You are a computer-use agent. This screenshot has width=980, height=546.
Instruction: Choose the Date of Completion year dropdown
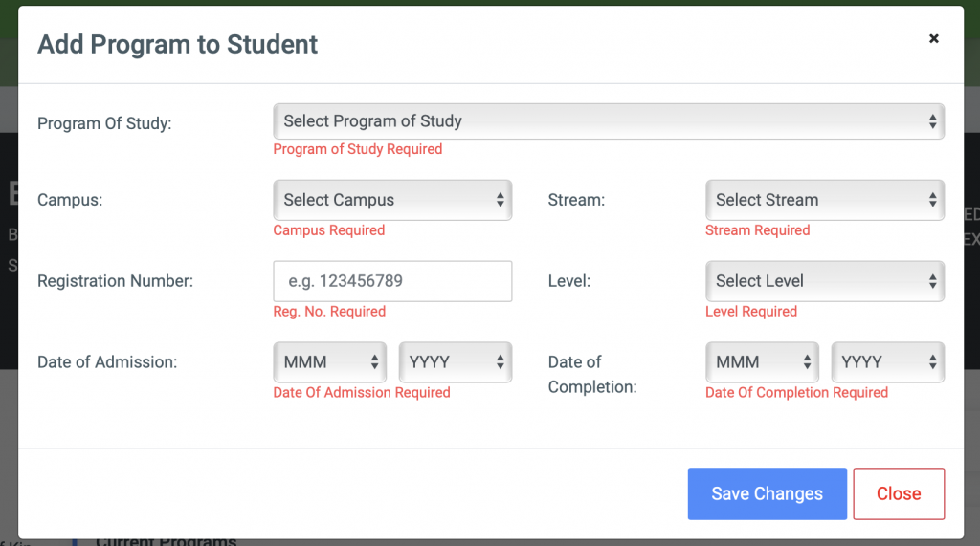pos(887,362)
